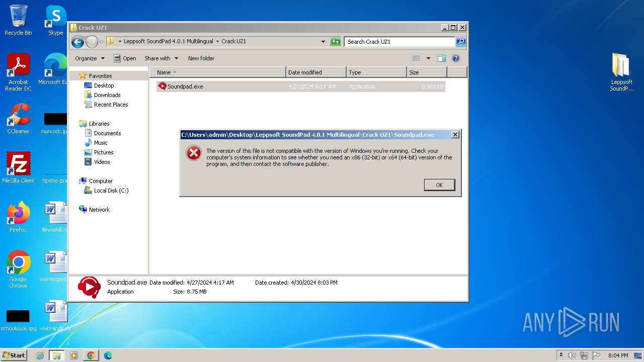Click Windows Explorer taskbar button
Image resolution: width=644 pixels, height=362 pixels.
click(x=57, y=355)
